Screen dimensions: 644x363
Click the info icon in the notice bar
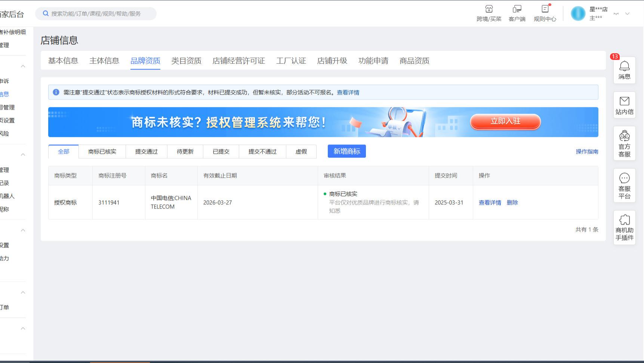[x=56, y=92]
